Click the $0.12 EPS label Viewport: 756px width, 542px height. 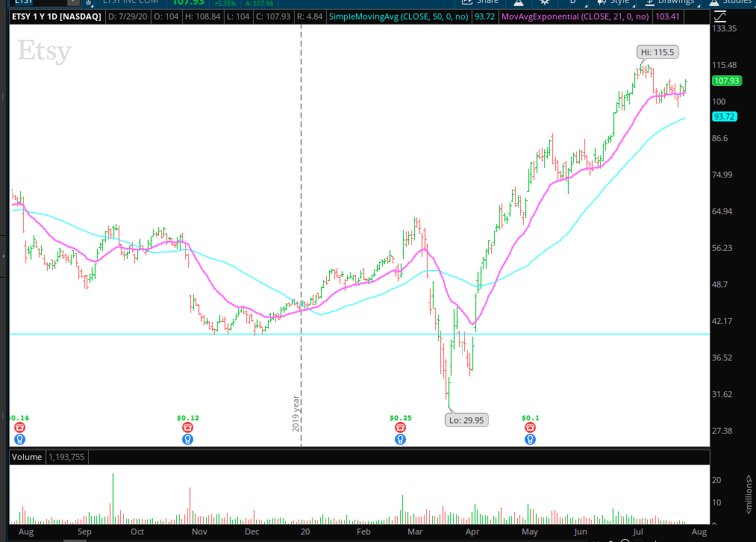click(x=188, y=418)
